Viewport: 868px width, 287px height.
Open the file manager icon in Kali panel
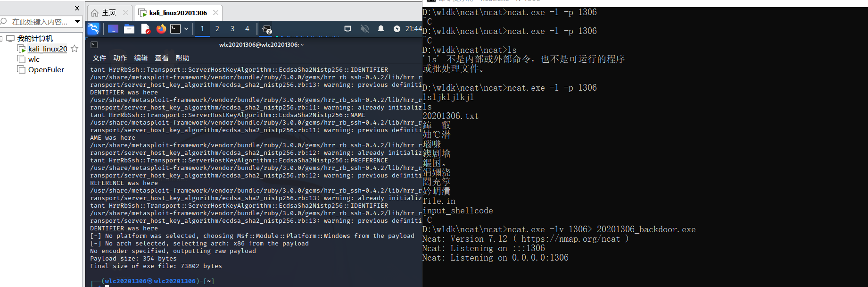tap(129, 29)
